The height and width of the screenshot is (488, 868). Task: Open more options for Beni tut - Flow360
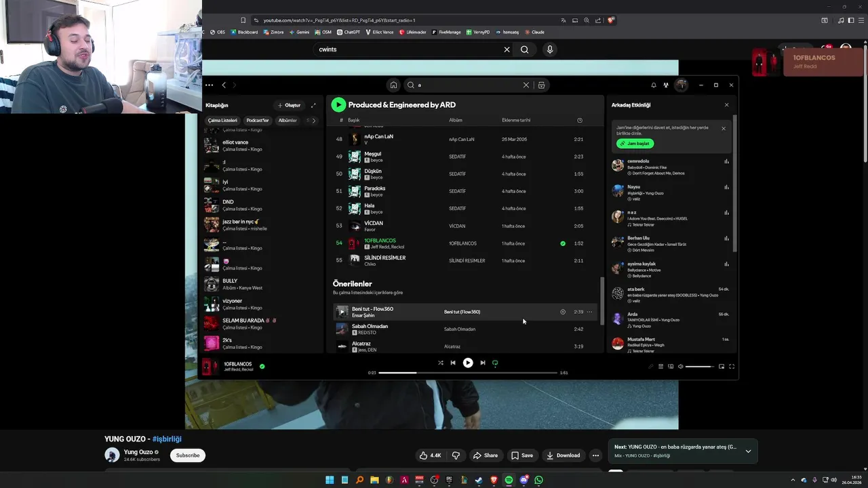point(589,312)
